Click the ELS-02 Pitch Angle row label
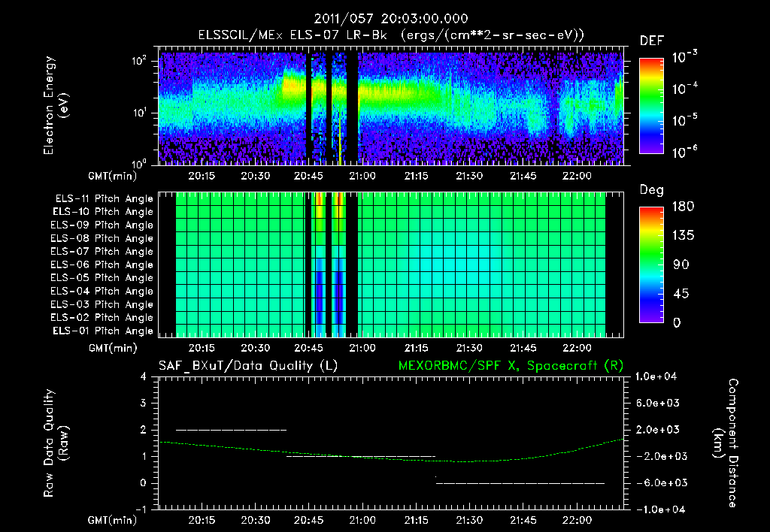This screenshot has width=770, height=532. pyautogui.click(x=102, y=318)
